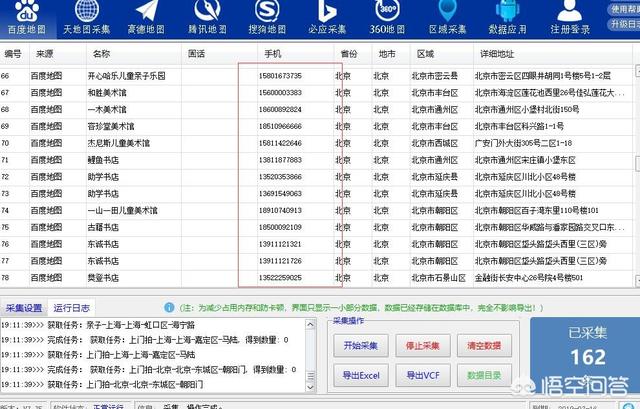Click address 广安门外大街305号二区1-18
This screenshot has height=409, width=640.
(523, 143)
